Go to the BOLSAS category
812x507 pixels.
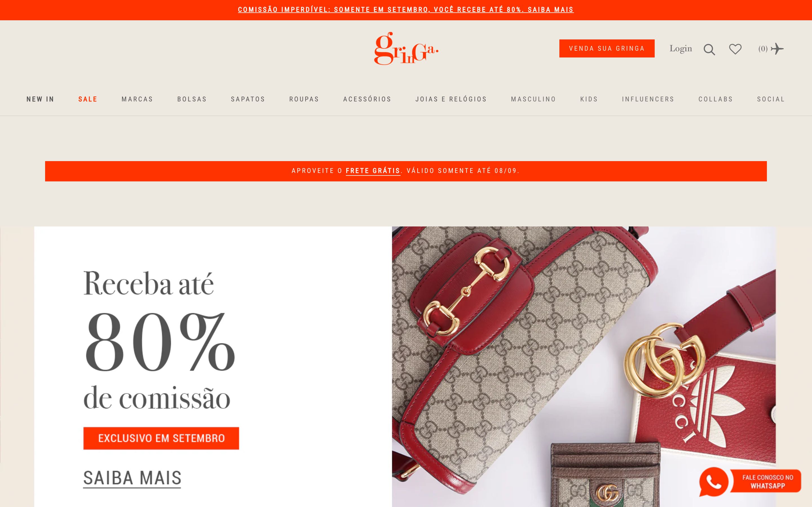coord(192,99)
